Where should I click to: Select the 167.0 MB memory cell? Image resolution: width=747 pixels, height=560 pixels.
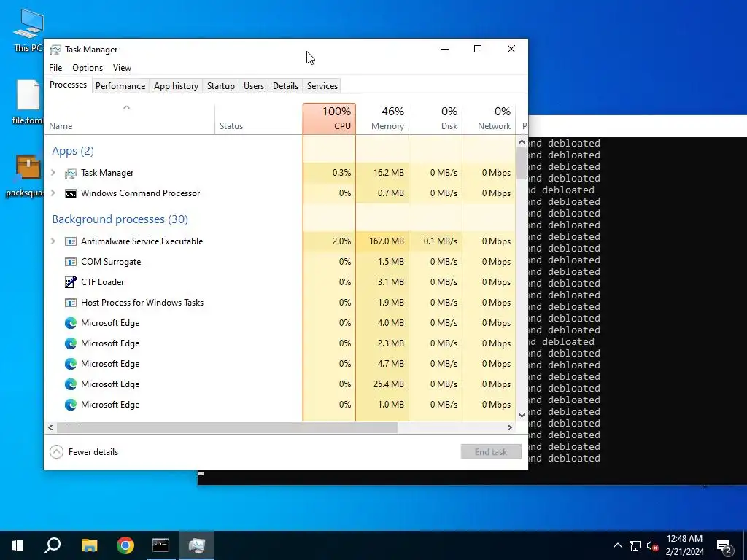382,241
